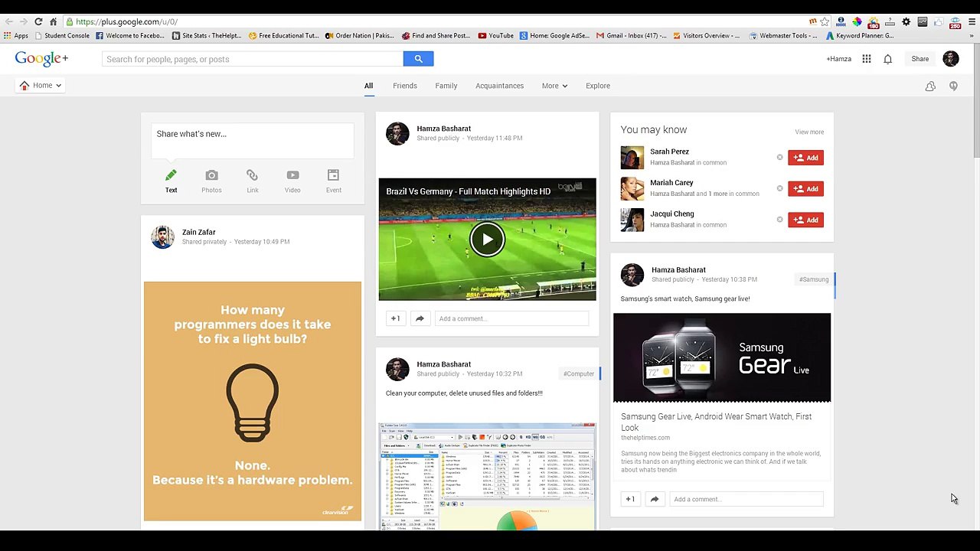Open Samsung Gear Live article title link

click(x=716, y=422)
